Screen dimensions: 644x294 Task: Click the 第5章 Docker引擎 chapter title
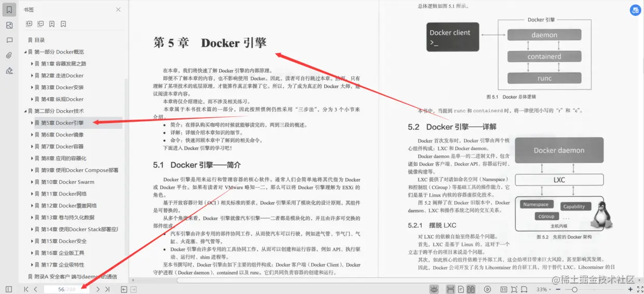coord(210,43)
